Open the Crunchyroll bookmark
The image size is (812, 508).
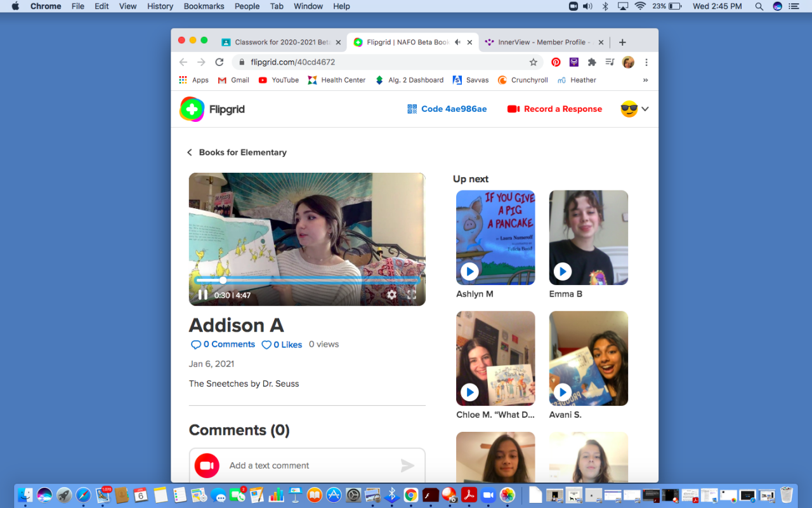[523, 80]
